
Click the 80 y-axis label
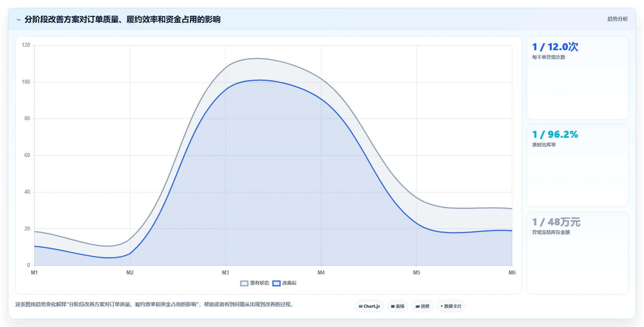click(27, 119)
